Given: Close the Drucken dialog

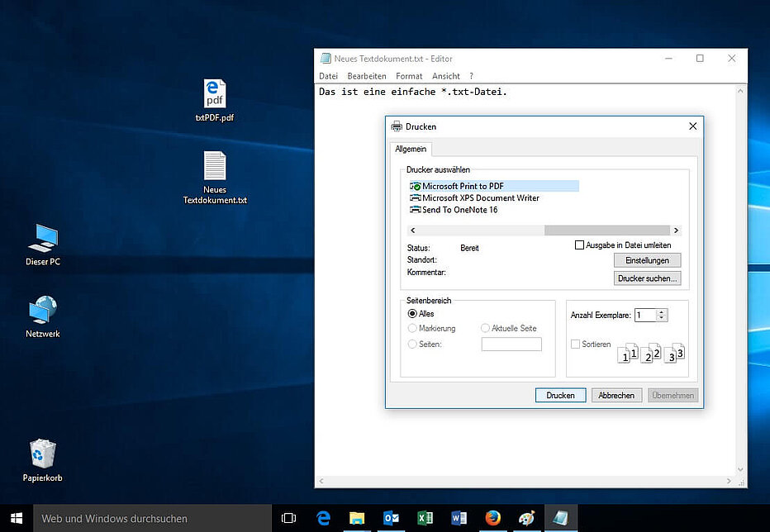Looking at the screenshot, I should point(693,126).
